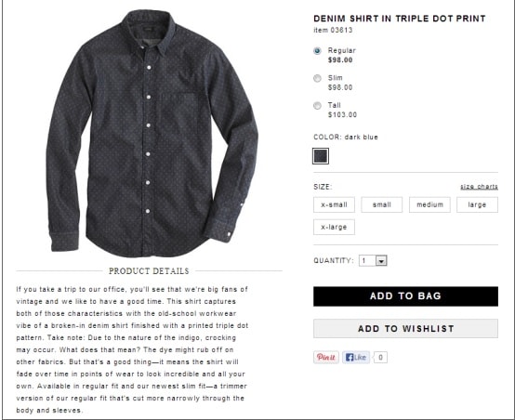The width and height of the screenshot is (515, 420).
Task: Open the size charts link
Action: (479, 187)
